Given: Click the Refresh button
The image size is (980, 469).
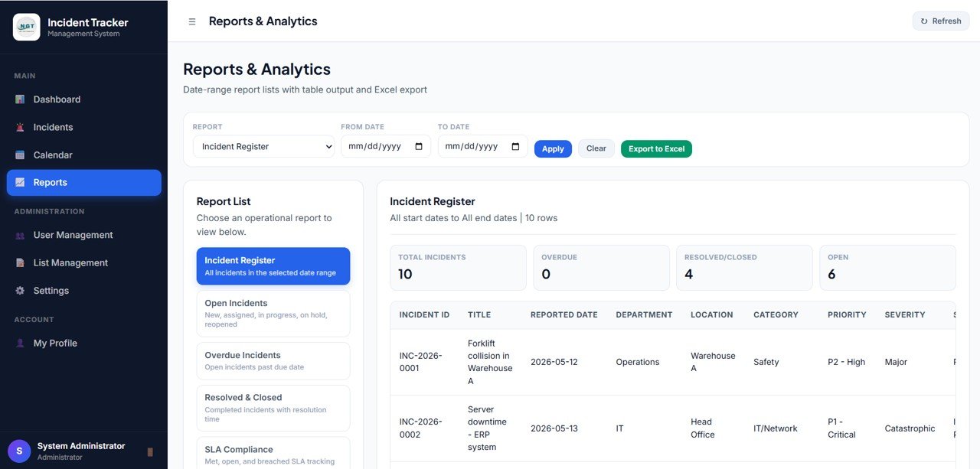Looking at the screenshot, I should (x=941, y=21).
